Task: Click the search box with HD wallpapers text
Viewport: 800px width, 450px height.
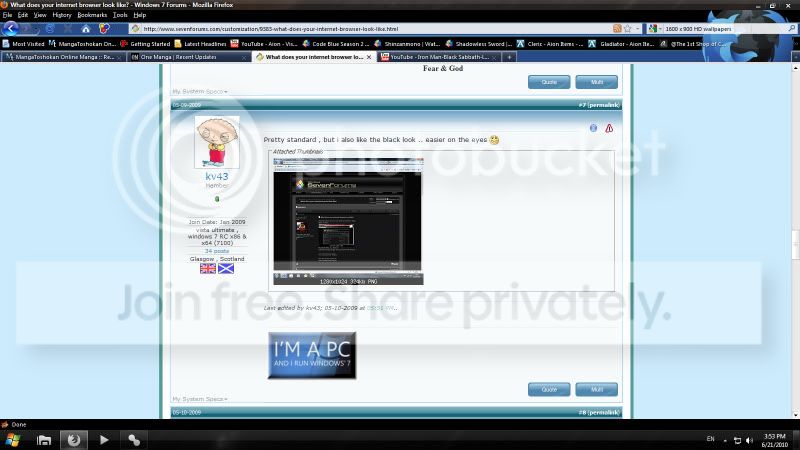Action: click(x=724, y=29)
